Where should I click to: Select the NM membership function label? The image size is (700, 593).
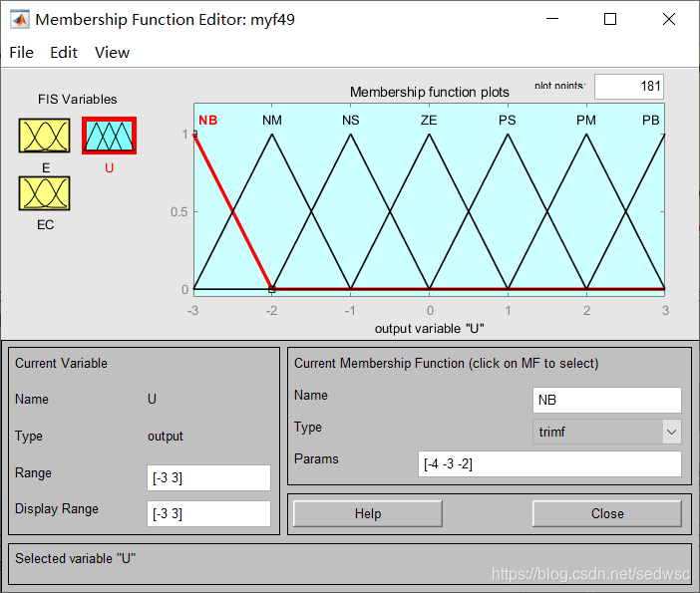[x=272, y=120]
